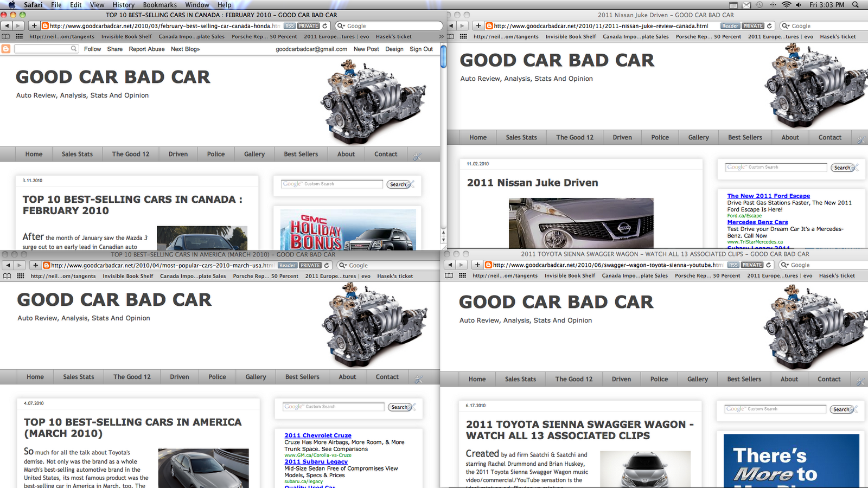The height and width of the screenshot is (488, 868).
Task: Toggle PRIVATE browsing in Nissan Juke window
Action: pos(753,25)
